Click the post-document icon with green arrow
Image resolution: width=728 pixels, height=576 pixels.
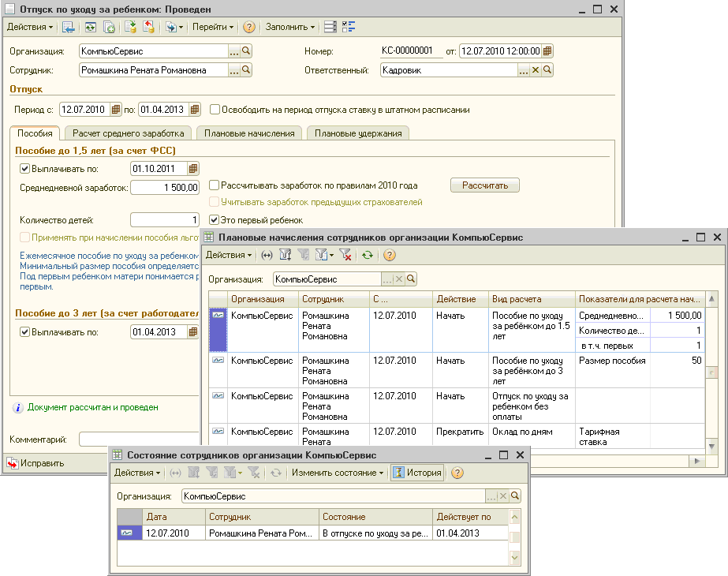coord(130,27)
